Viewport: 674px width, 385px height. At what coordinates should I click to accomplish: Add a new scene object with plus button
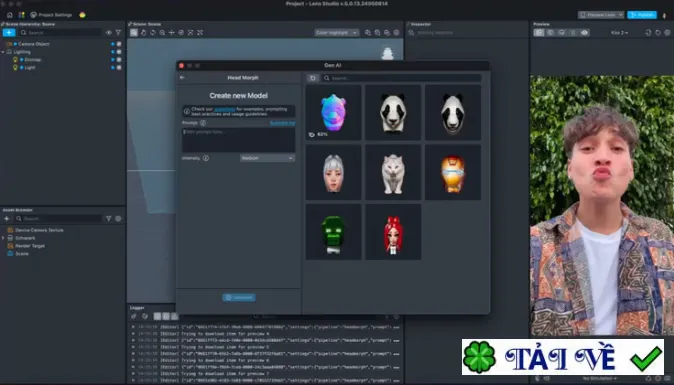click(x=9, y=33)
